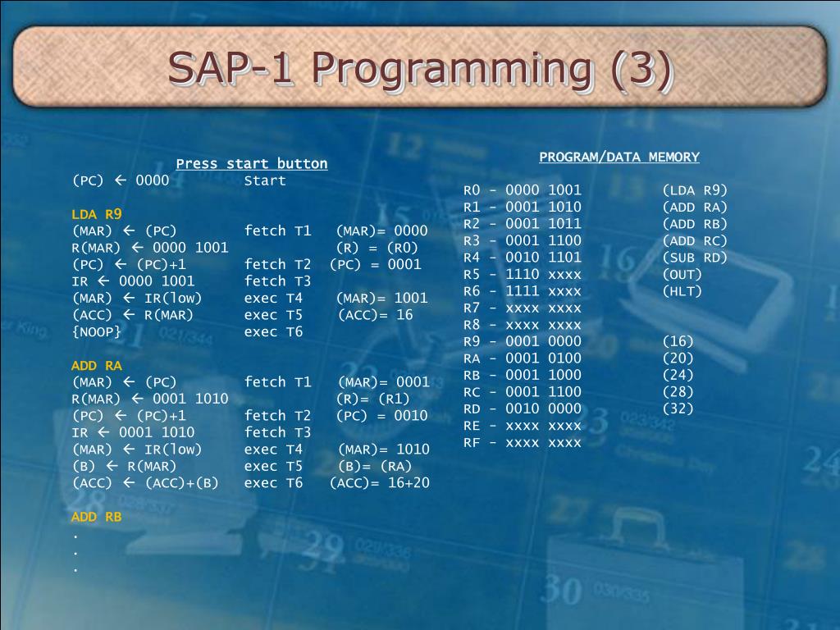Select the "PROGRAM/DATA MEMORY" underlined heading
840x630 pixels.
point(619,157)
